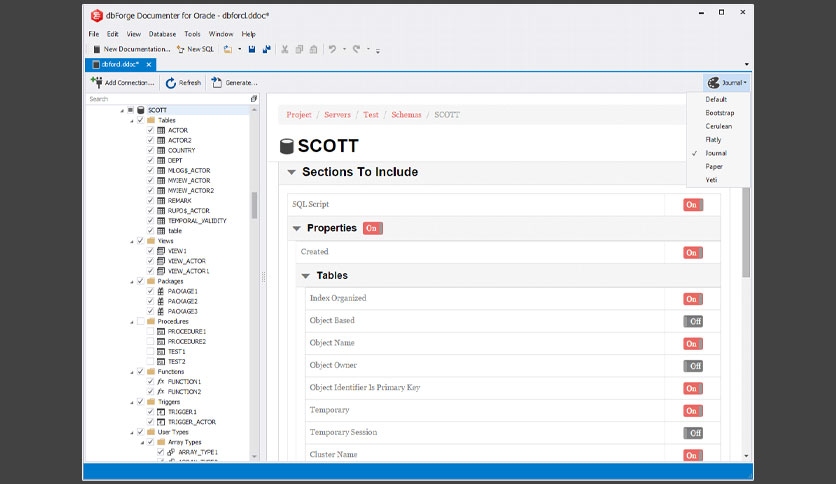
Task: Open the Tools menu
Action: click(x=192, y=34)
